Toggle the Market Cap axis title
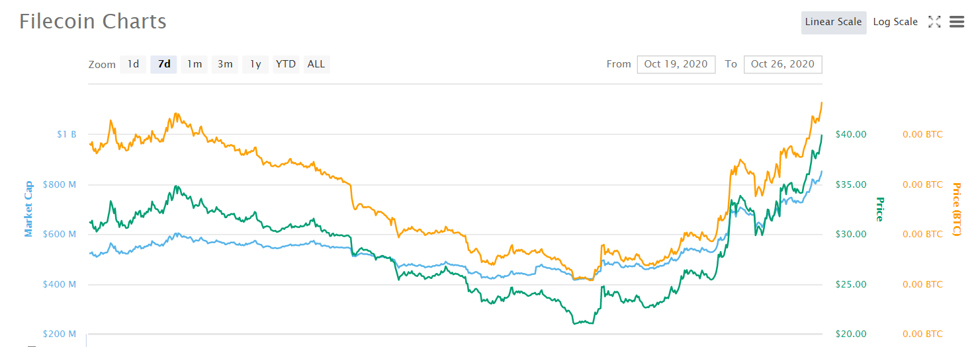The image size is (980, 347). pyautogui.click(x=28, y=209)
